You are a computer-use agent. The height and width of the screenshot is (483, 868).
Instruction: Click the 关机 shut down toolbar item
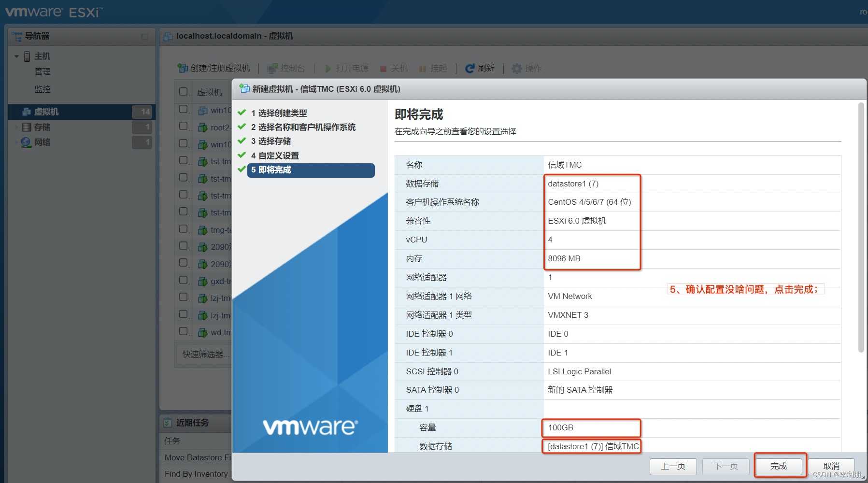click(x=394, y=68)
